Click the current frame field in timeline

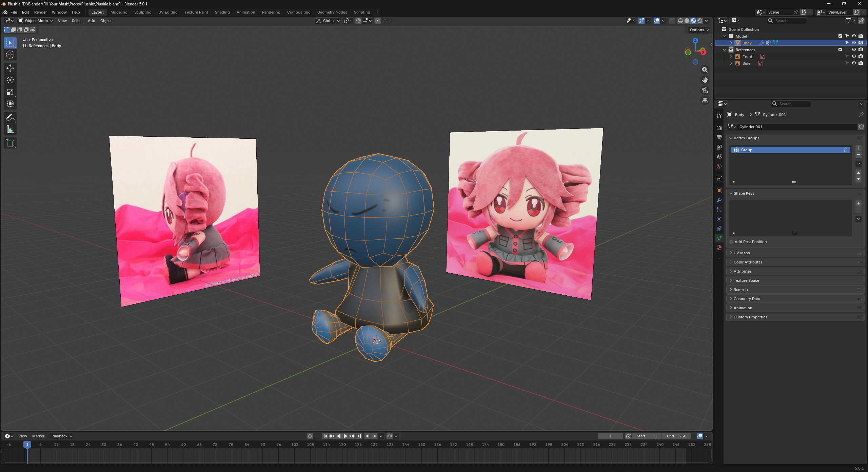pyautogui.click(x=610, y=436)
